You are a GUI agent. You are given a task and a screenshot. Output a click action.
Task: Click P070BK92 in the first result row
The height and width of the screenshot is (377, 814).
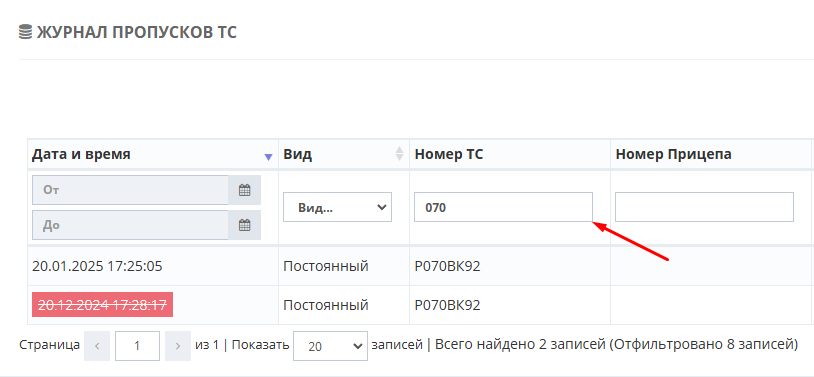pyautogui.click(x=447, y=266)
